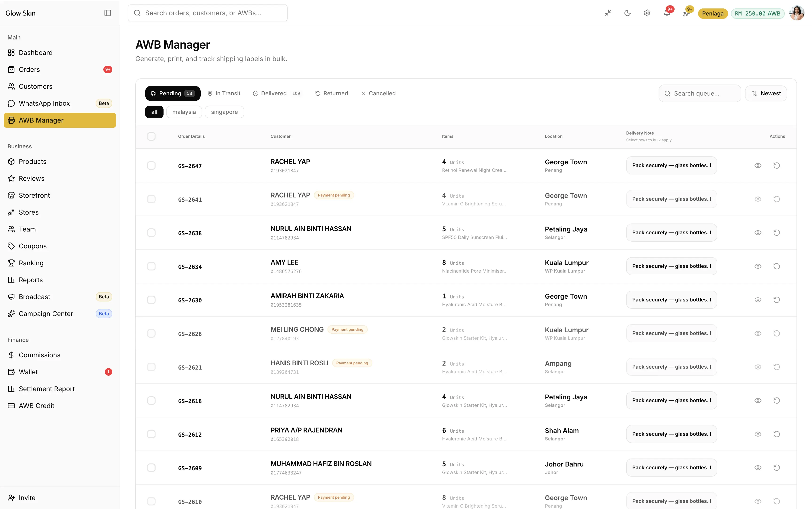
Task: Check the GS-2638 row checkbox
Action: [151, 233]
